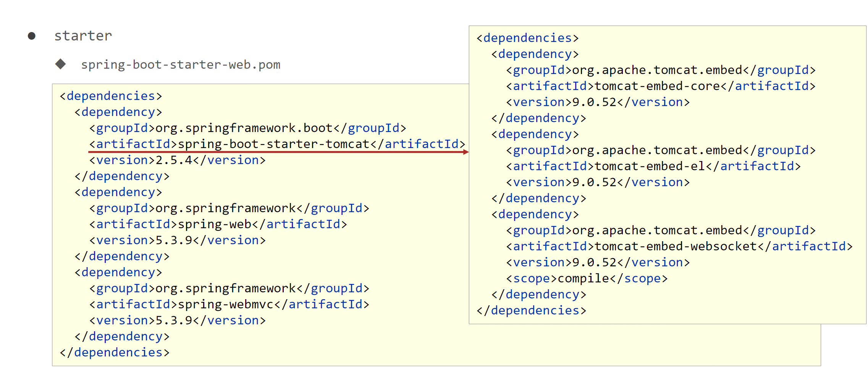Select the spring-boot-starter-web.pom file name
868x382 pixels.
pos(180,64)
